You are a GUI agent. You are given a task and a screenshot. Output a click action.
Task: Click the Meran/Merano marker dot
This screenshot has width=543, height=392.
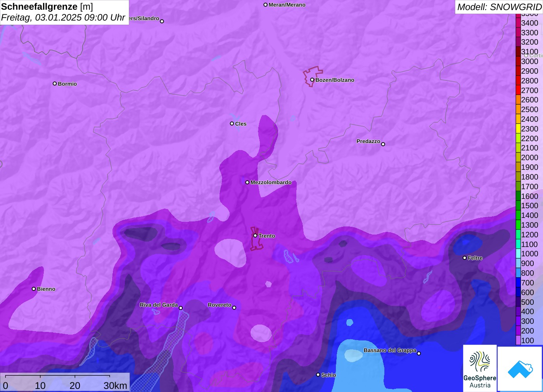265,5
